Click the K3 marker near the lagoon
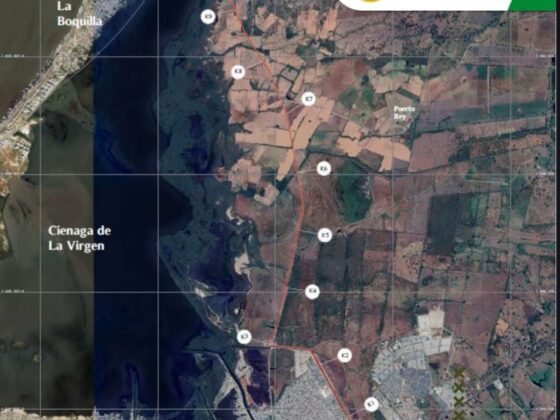560x420 pixels. click(244, 337)
